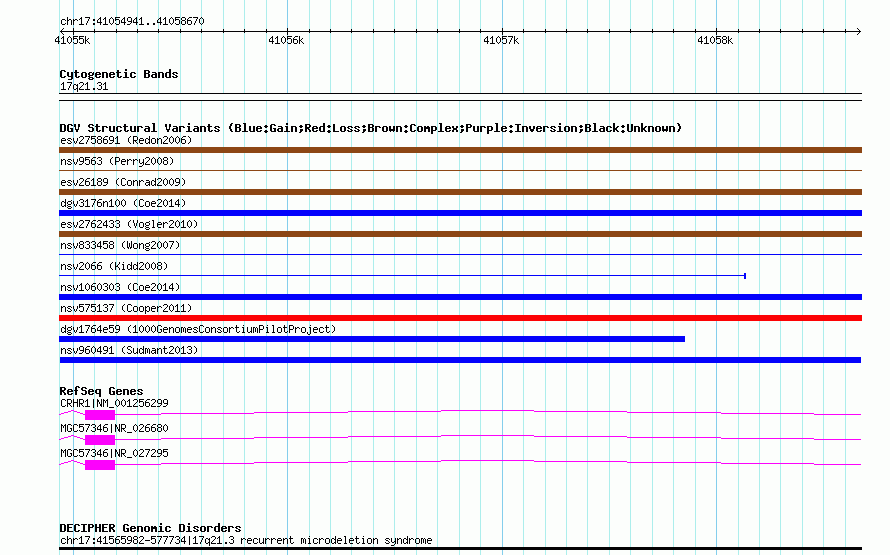Select the 17q21.31 cytogenetic band bar
This screenshot has width=890, height=555.
pos(460,97)
